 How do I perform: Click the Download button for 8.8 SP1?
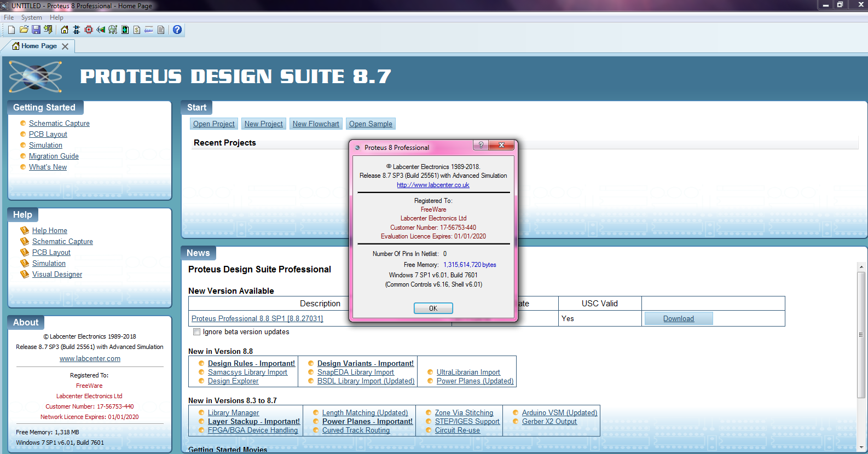(679, 318)
